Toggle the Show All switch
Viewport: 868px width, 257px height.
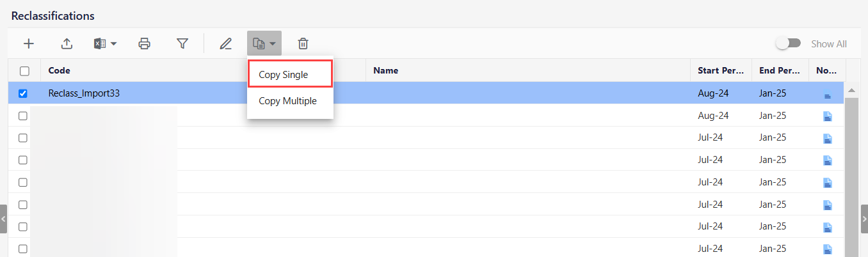pos(788,43)
